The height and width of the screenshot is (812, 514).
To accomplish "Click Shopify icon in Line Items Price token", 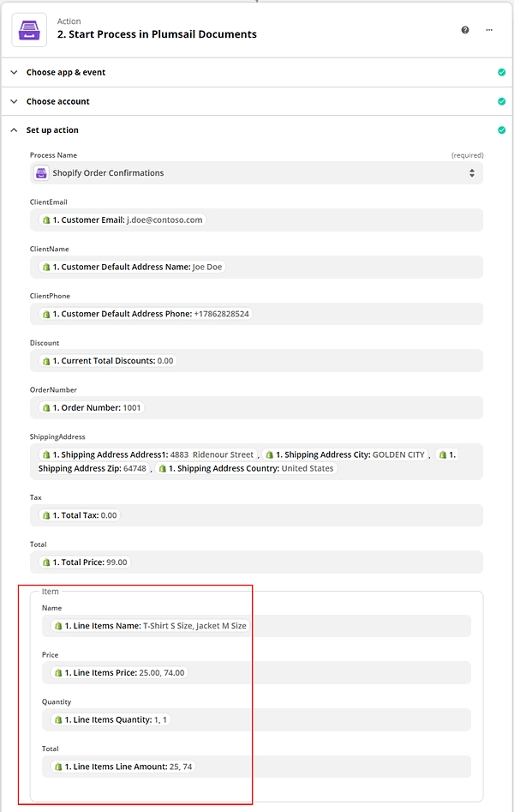I will coord(58,673).
